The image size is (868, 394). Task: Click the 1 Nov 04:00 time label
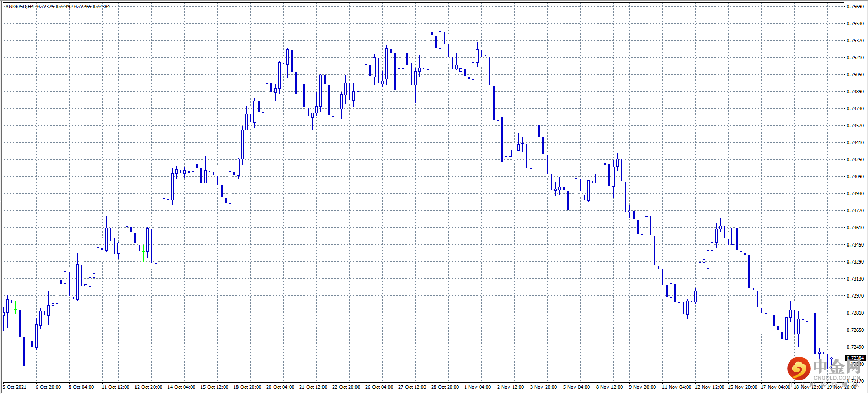coord(478,387)
